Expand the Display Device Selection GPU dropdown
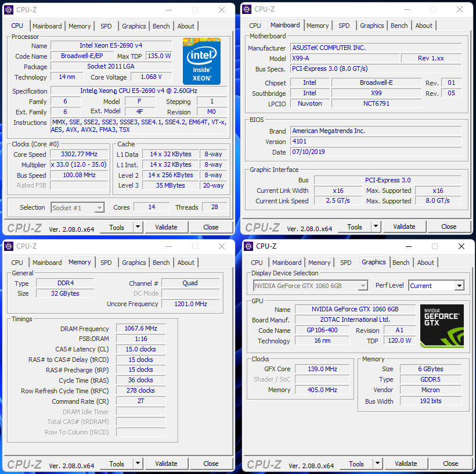476x474 pixels. coord(363,286)
